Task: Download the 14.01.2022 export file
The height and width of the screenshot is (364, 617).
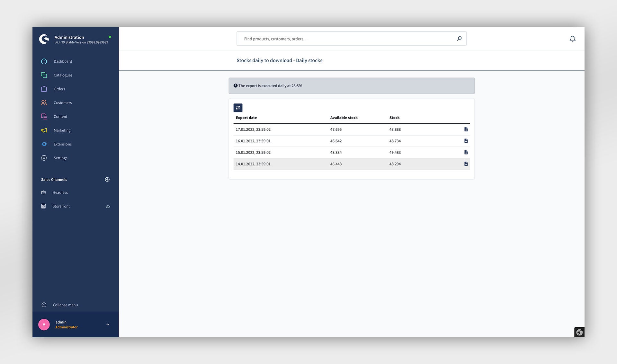Action: coord(466,164)
